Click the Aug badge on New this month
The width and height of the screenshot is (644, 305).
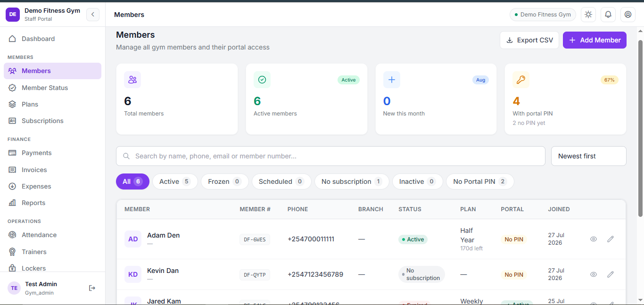[x=480, y=80]
